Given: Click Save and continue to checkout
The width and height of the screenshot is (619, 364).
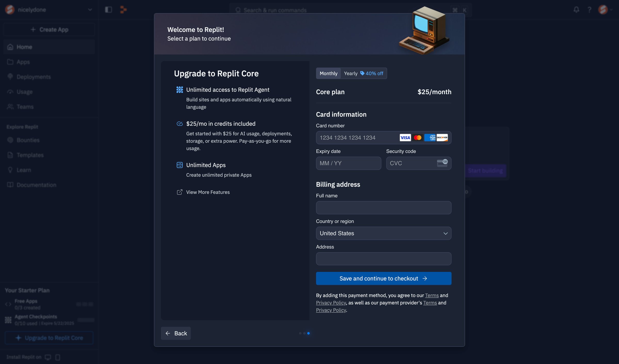Looking at the screenshot, I should [x=384, y=278].
